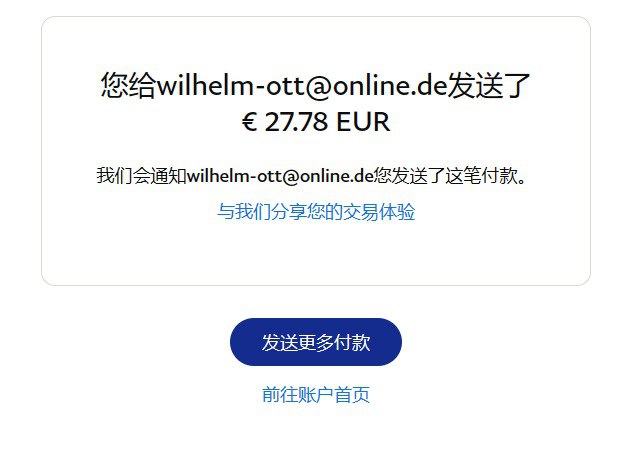
Task: Click the @ symbol in the large heading
Action: click(319, 86)
